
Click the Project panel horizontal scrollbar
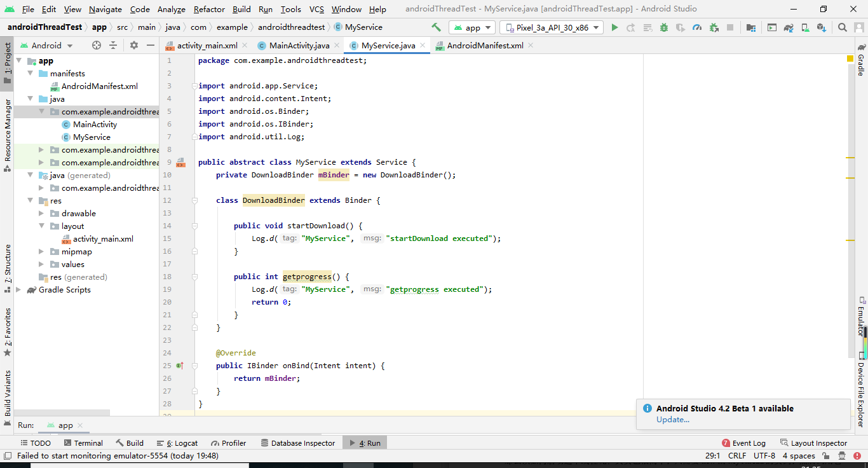tap(62, 413)
